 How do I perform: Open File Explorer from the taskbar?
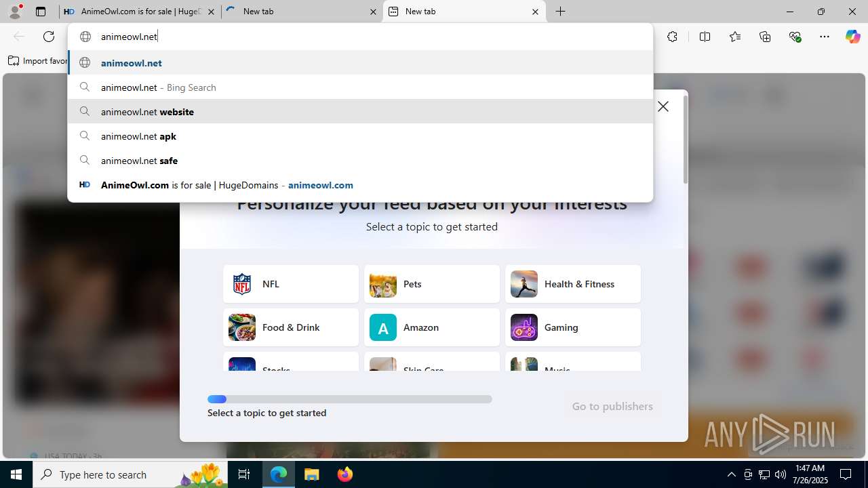click(312, 474)
